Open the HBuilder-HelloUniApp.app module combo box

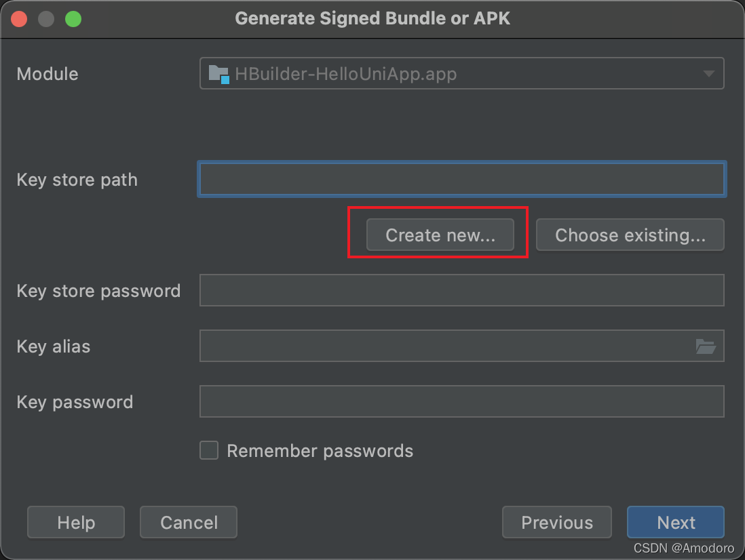462,73
